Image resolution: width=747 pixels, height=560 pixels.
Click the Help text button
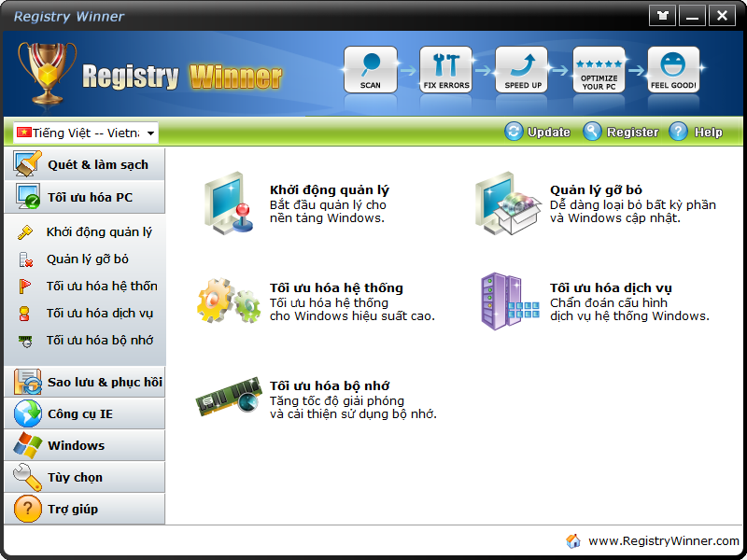tap(709, 132)
